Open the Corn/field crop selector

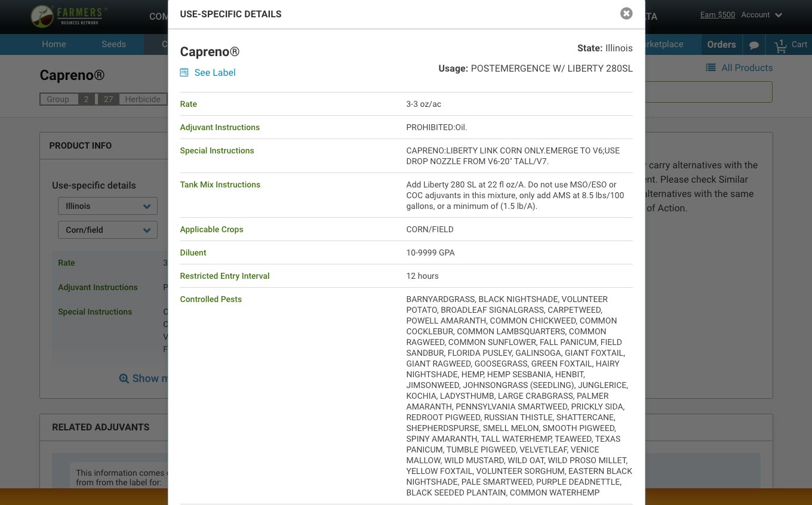pyautogui.click(x=107, y=230)
